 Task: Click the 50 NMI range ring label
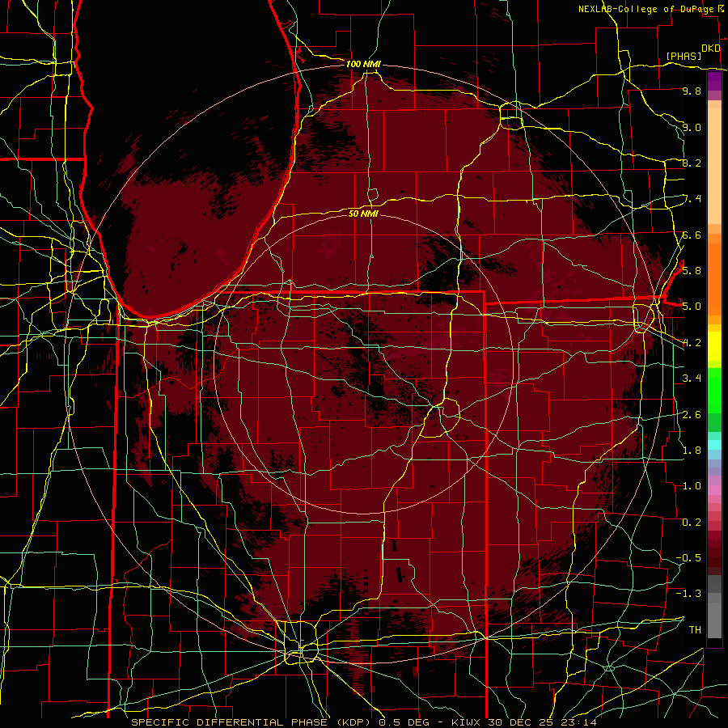tap(363, 214)
